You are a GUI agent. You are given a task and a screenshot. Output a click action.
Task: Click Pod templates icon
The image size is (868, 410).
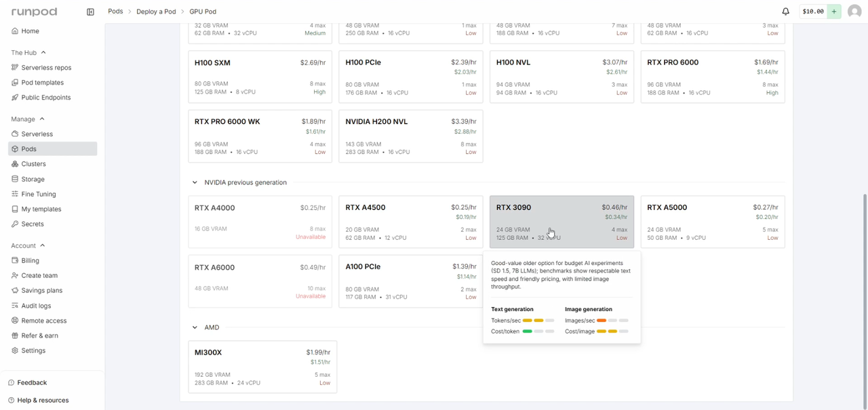pyautogui.click(x=15, y=83)
